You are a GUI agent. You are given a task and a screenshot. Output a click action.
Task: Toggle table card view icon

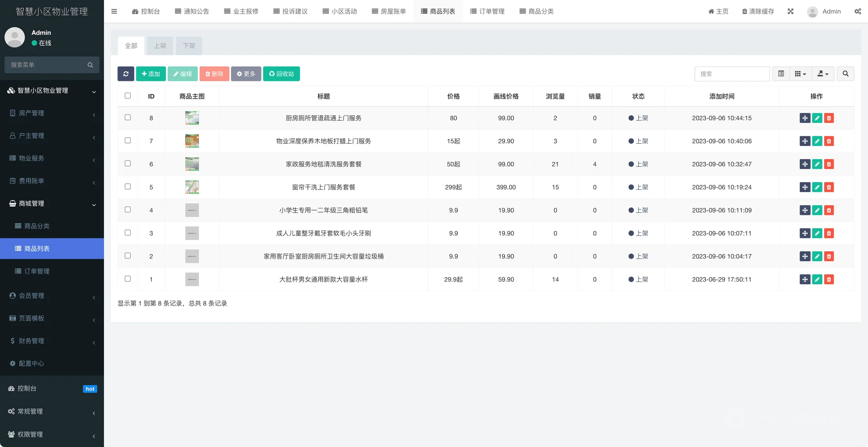point(781,74)
